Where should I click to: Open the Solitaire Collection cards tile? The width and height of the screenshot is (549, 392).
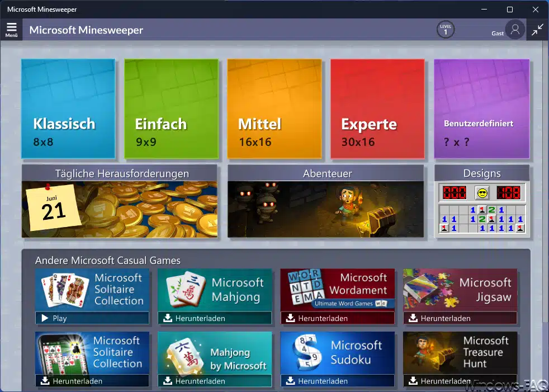pyautogui.click(x=64, y=290)
